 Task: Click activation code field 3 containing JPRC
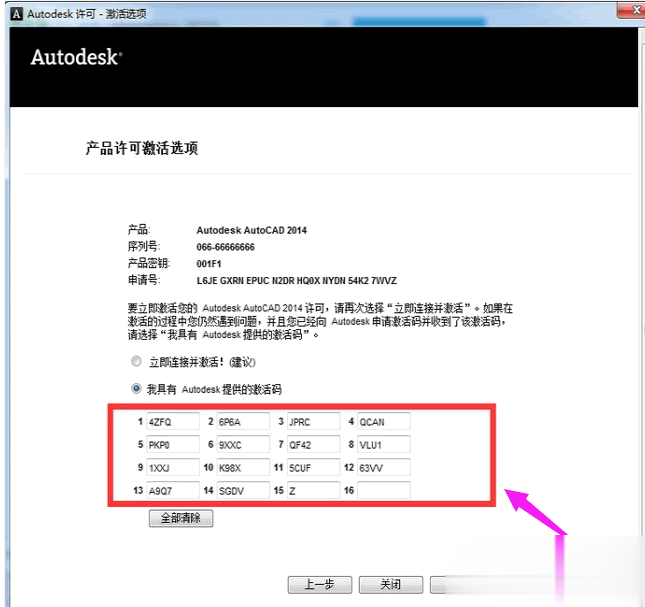click(314, 422)
